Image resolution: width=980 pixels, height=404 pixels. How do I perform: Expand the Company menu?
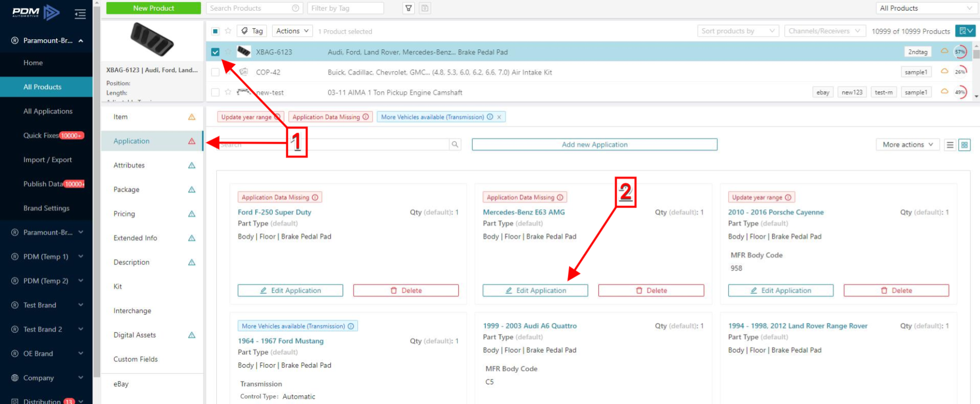point(81,377)
